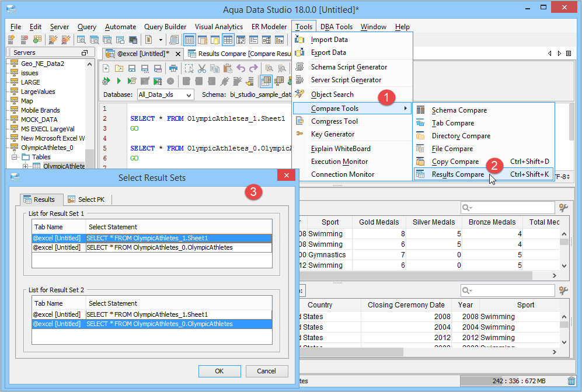Choose Results Compare from the submenu
582x392 pixels.
coord(484,174)
